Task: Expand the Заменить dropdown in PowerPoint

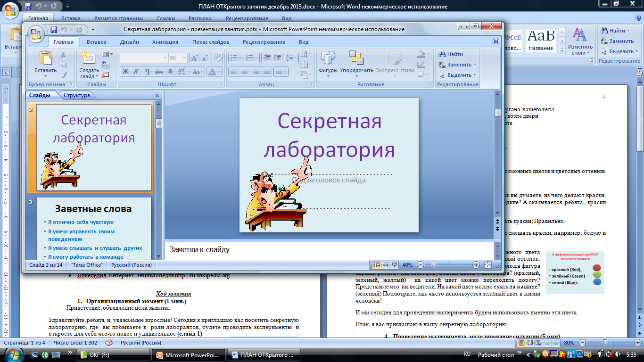Action: tap(475, 65)
